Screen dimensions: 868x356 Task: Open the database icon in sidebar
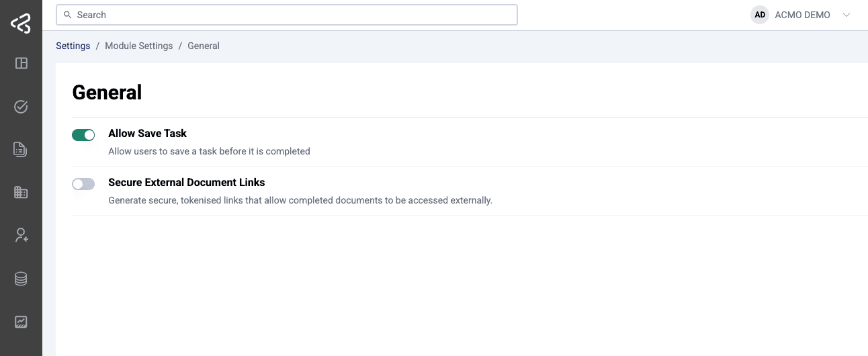pos(21,278)
